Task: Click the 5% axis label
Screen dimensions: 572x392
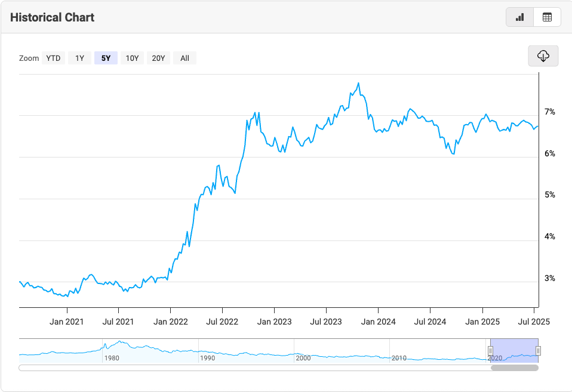Action: click(x=550, y=195)
